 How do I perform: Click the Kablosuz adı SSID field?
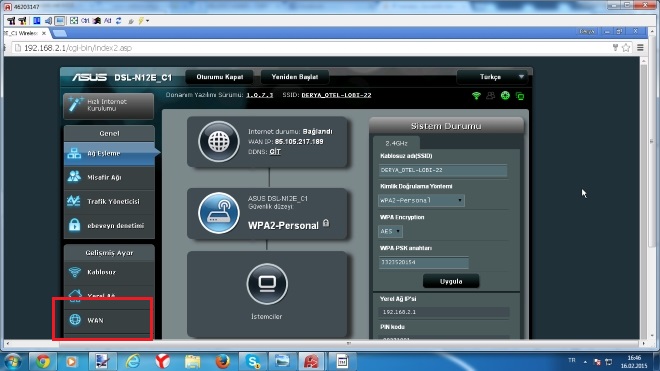point(443,170)
